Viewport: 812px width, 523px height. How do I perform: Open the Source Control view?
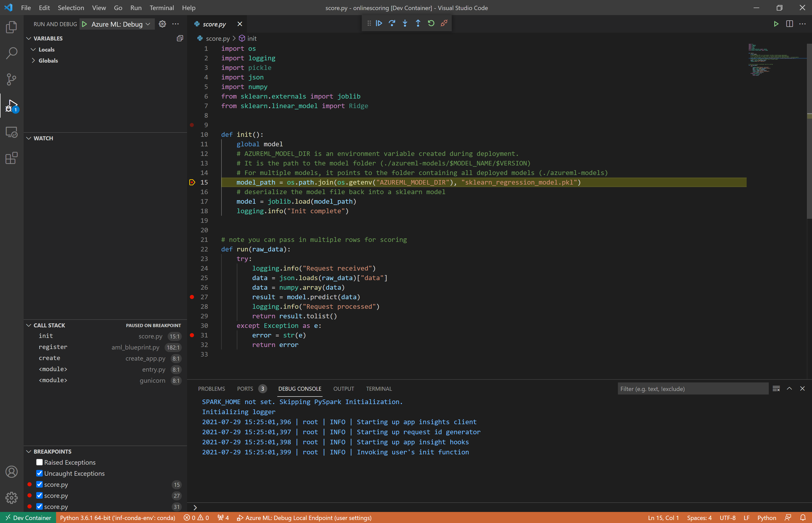click(12, 79)
